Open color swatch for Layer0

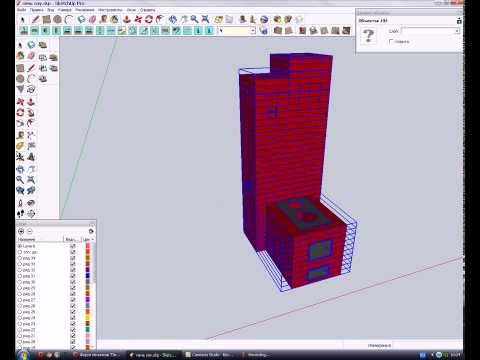[x=88, y=246]
